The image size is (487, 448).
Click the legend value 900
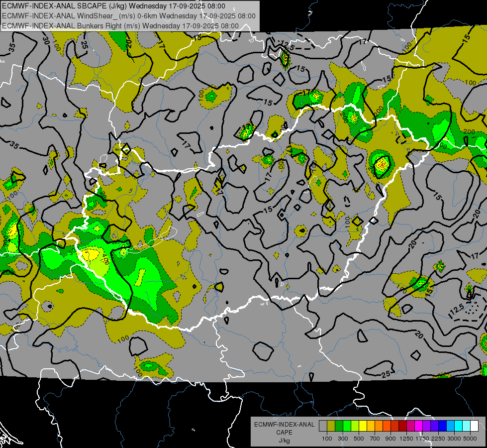click(390, 439)
